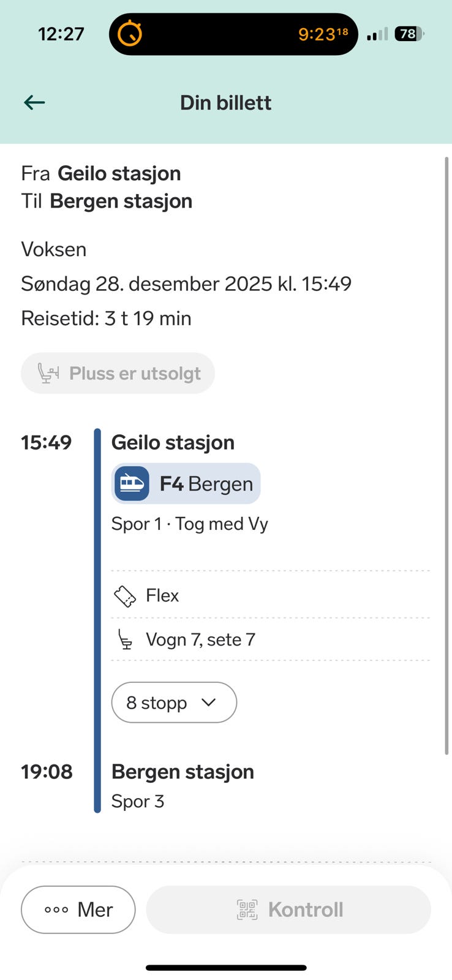Tap the seat icon in Pluss er utsolgt
452x980 pixels.
tap(48, 373)
